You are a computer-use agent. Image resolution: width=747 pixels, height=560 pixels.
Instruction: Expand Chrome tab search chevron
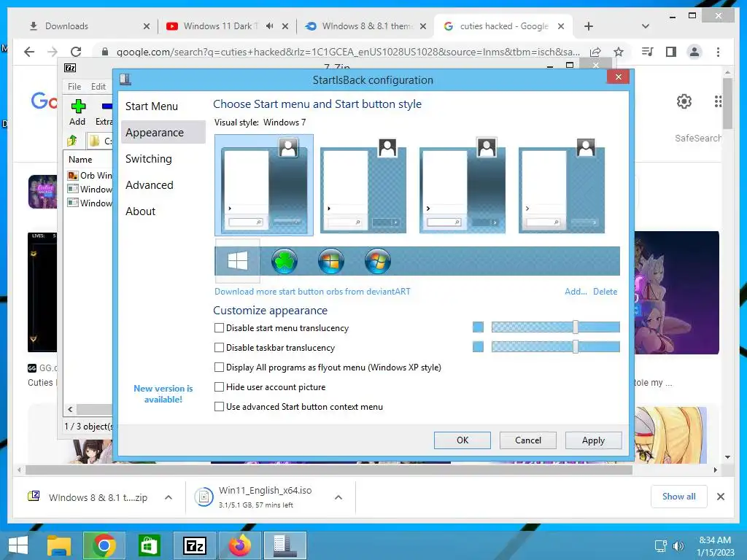pos(645,26)
